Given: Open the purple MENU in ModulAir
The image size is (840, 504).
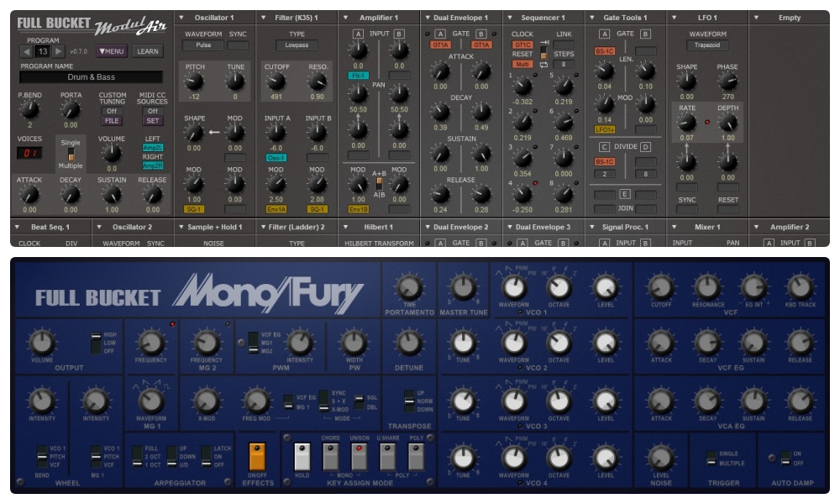Looking at the screenshot, I should 112,51.
